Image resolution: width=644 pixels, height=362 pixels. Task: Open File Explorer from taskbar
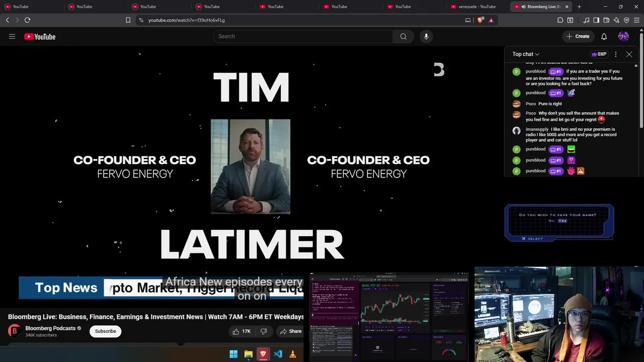(249, 354)
